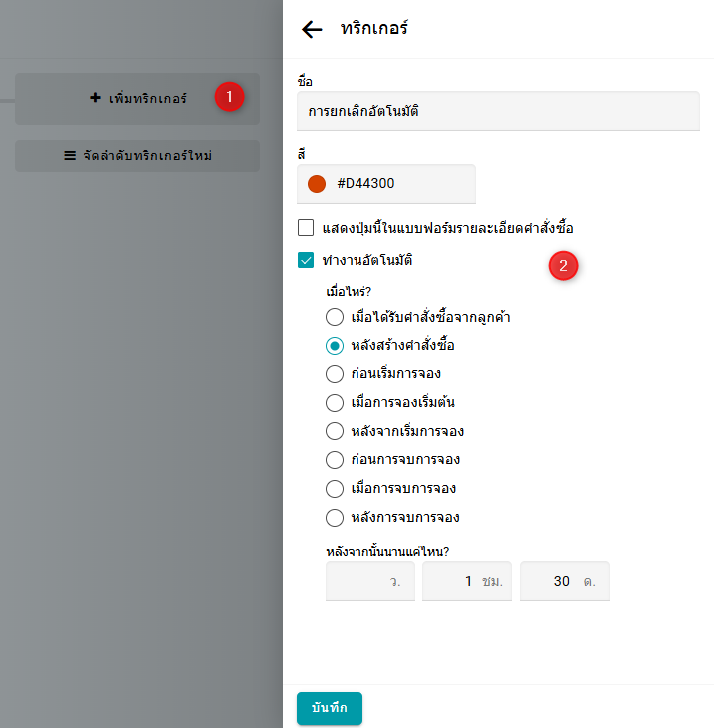Click the red badge numbered 2
714x728 pixels.
[564, 266]
